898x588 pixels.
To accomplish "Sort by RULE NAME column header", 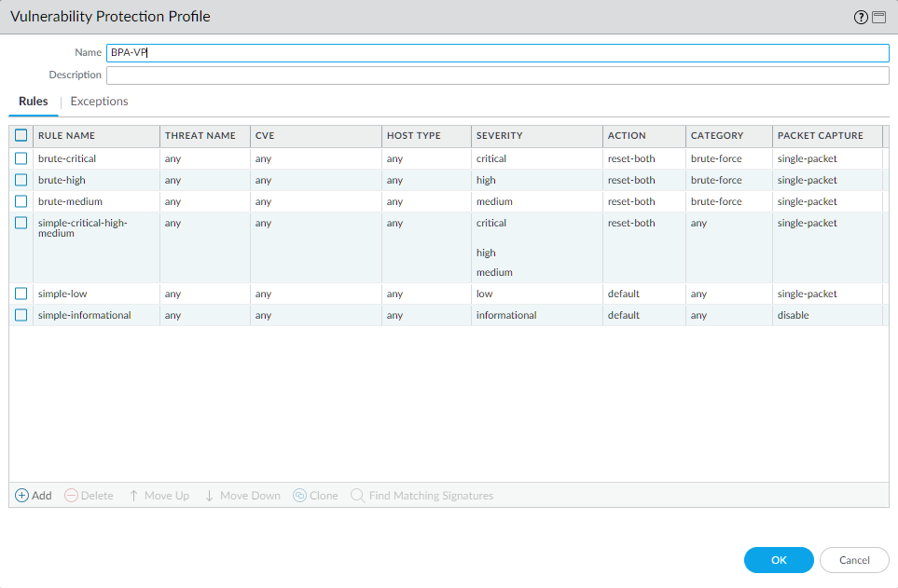I will (96, 136).
